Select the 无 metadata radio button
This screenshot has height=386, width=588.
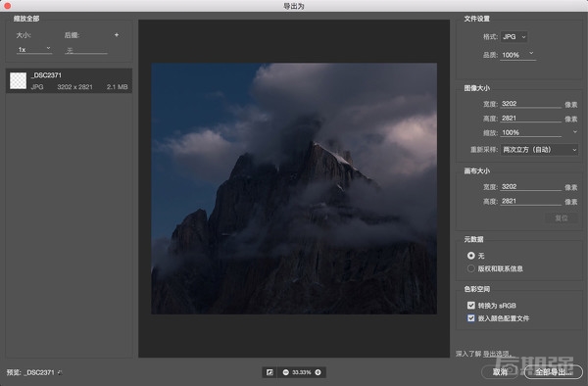click(x=471, y=256)
